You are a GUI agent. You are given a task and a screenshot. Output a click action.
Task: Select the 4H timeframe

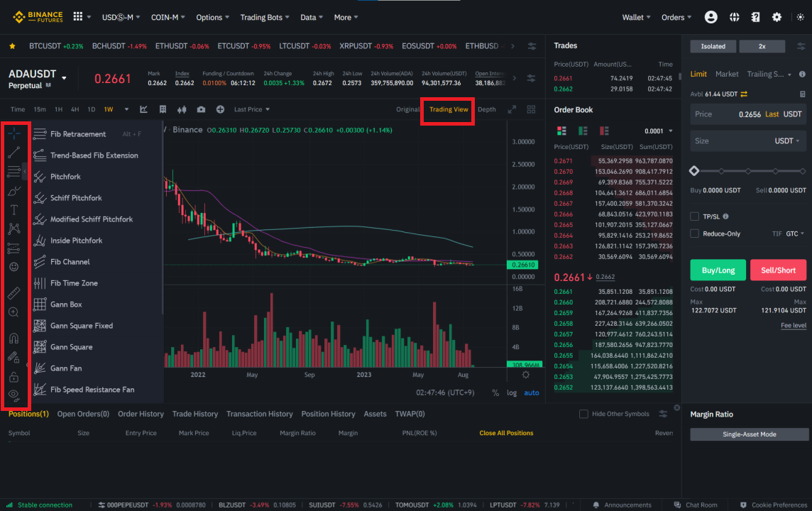[x=75, y=109]
